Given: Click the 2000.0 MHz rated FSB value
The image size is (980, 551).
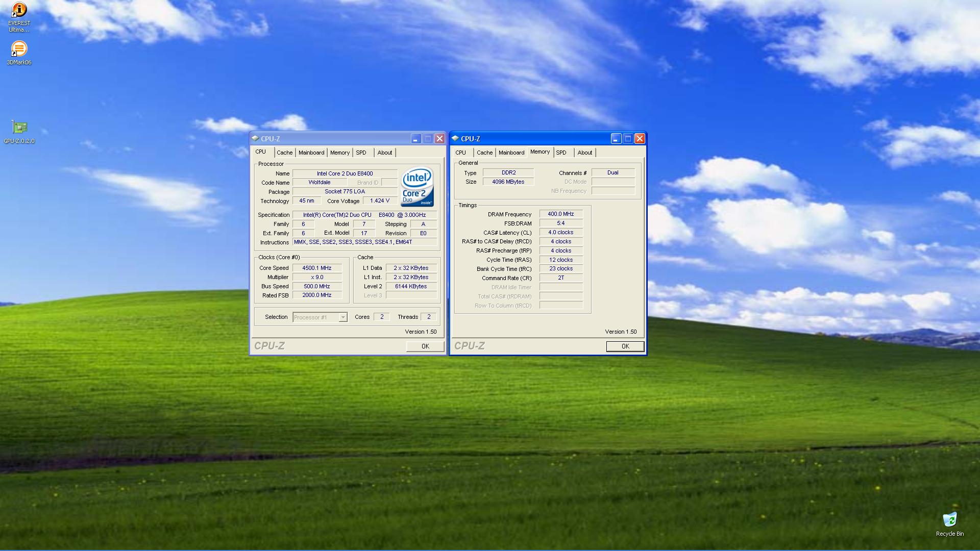Looking at the screenshot, I should point(317,295).
